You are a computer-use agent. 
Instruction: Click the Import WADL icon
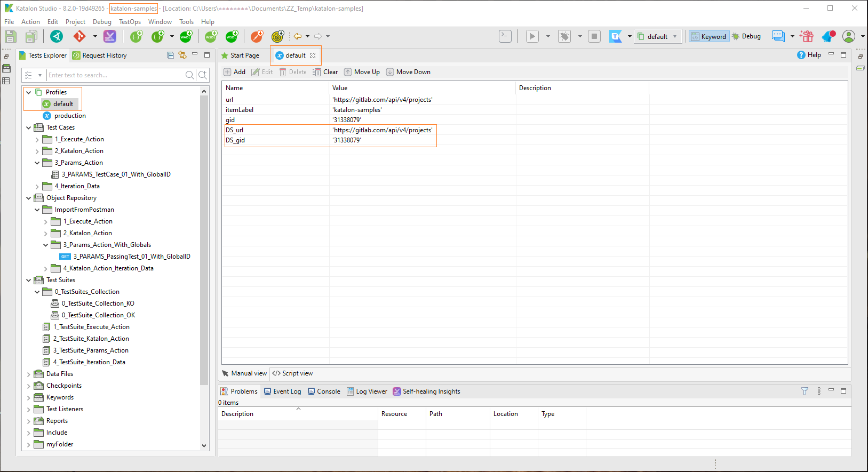186,36
